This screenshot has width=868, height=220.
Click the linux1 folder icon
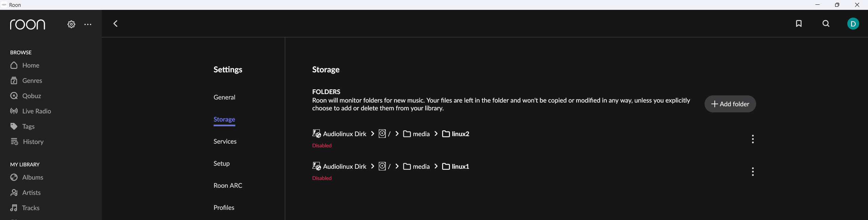point(446,166)
